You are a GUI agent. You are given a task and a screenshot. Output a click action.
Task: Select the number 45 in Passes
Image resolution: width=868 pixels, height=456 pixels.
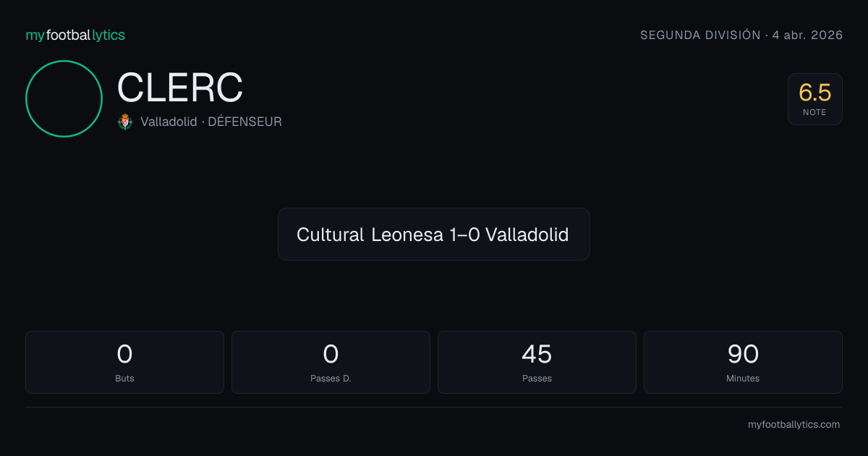point(537,354)
